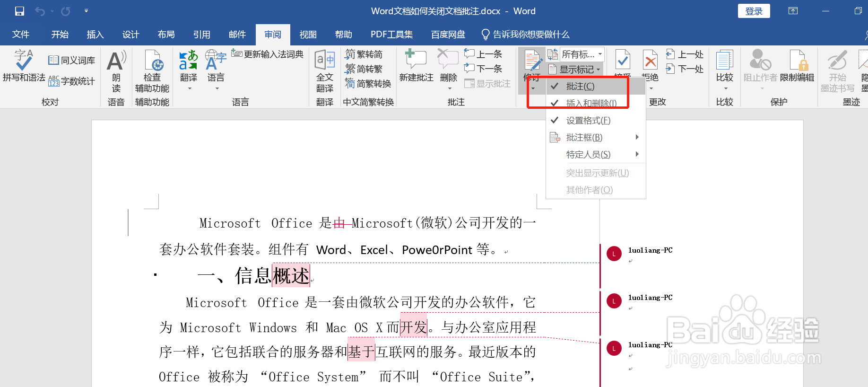Click 全文翻译 full-text translation
868x387 pixels.
tap(325, 71)
